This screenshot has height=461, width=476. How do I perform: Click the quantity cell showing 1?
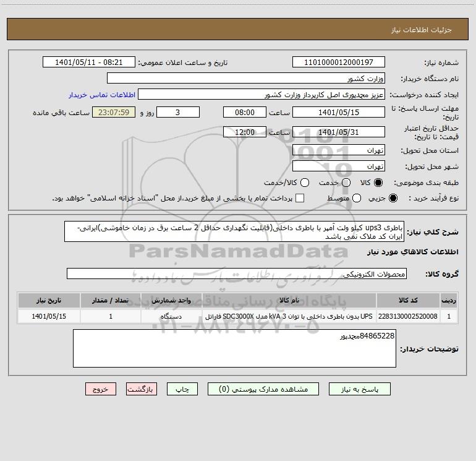111,316
